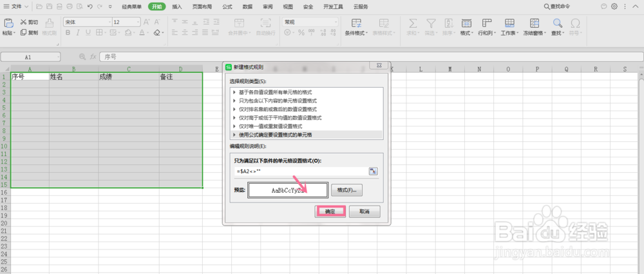Image resolution: width=644 pixels, height=274 pixels.
Task: Collapse the ribbon with the chevron icon
Action: [636, 6]
